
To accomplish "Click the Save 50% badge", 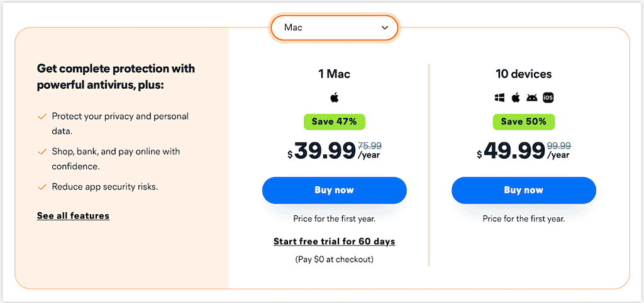I will click(x=524, y=122).
